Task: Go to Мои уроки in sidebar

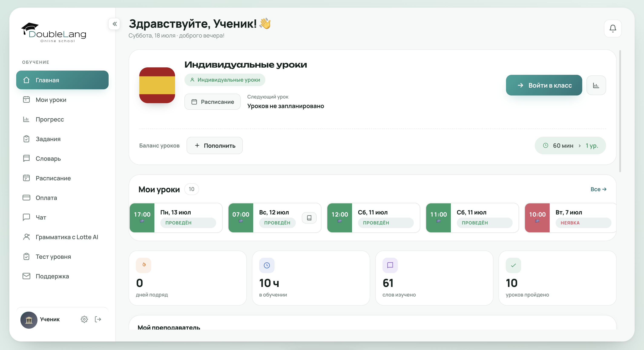Action: click(x=62, y=100)
